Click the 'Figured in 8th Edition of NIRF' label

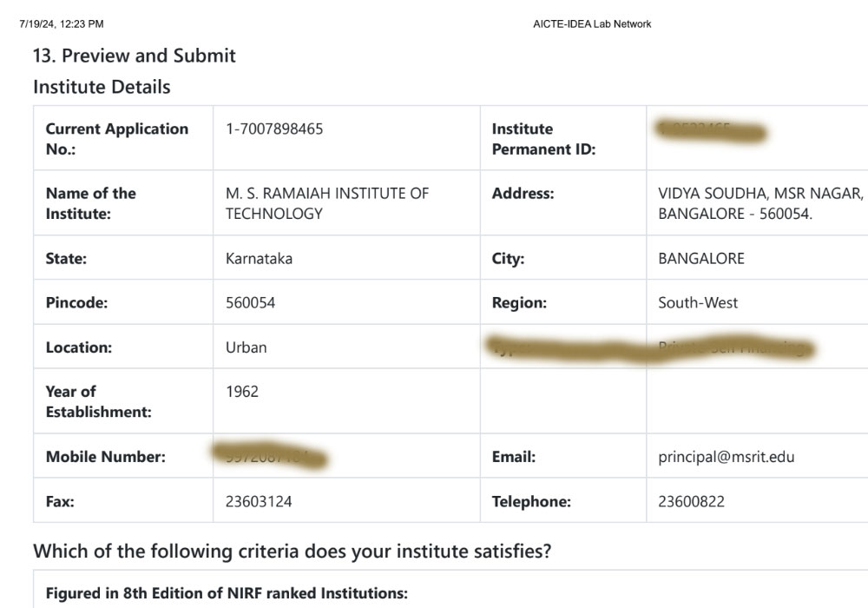coord(227,593)
